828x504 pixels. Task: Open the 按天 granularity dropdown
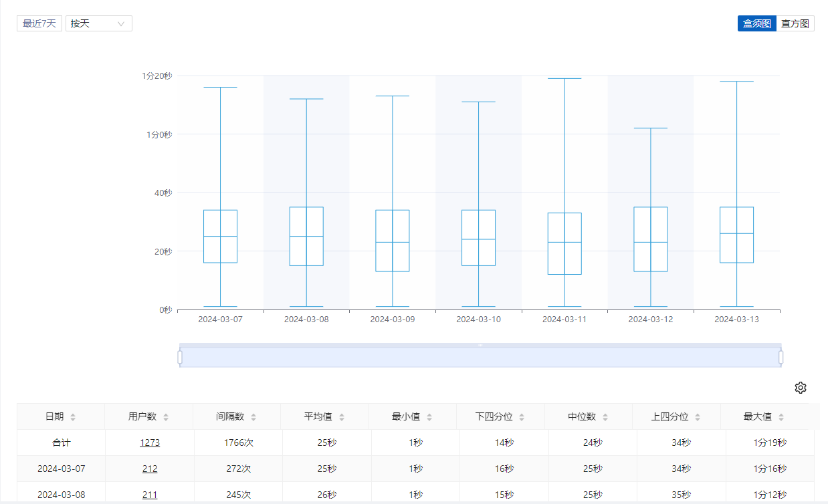coord(99,23)
